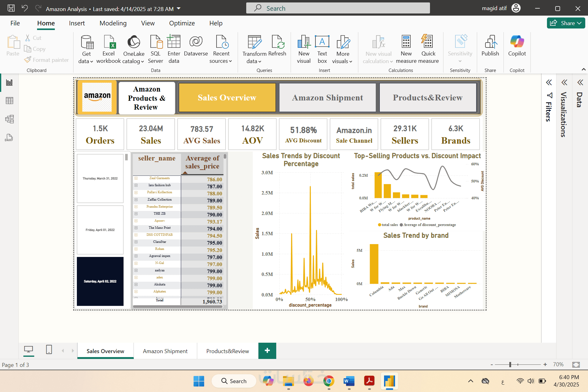Click the Share button
Image resolution: width=588 pixels, height=392 pixels.
pyautogui.click(x=566, y=23)
